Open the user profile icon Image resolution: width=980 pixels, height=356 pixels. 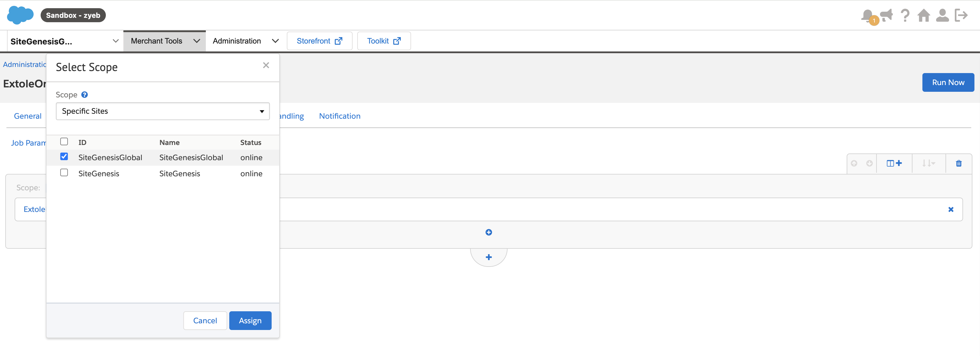tap(942, 15)
